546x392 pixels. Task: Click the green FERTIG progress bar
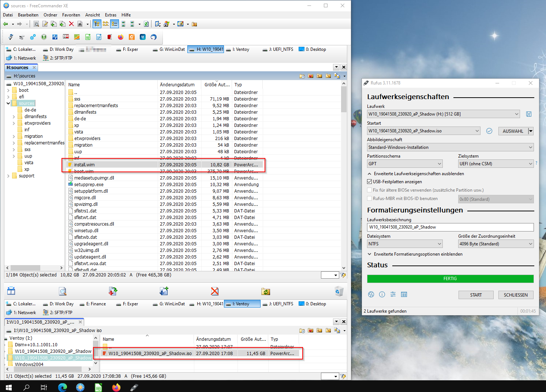point(450,279)
